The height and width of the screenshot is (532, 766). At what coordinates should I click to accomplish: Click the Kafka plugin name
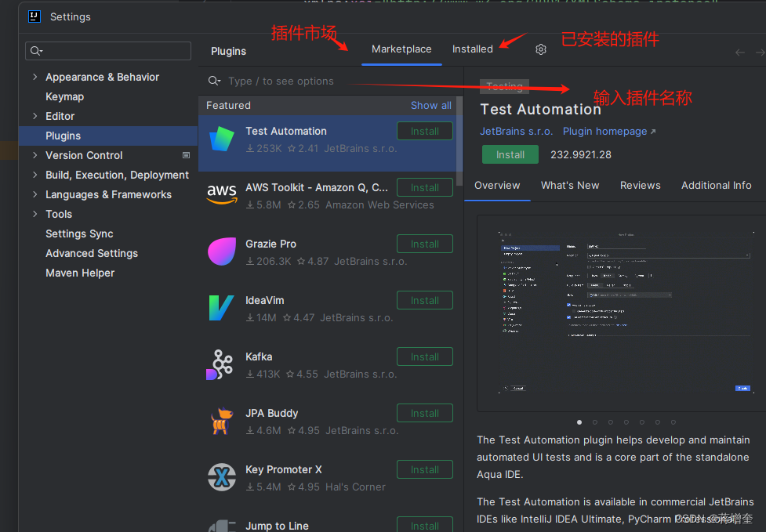pyautogui.click(x=259, y=356)
